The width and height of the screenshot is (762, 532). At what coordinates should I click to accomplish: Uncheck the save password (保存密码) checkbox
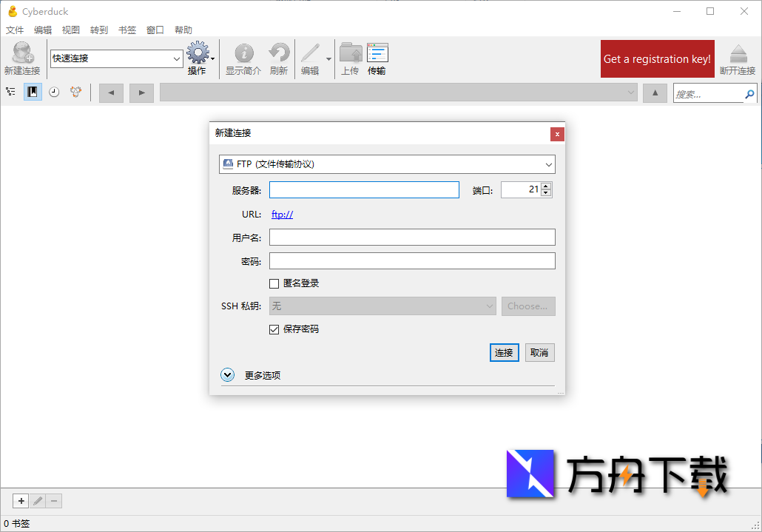tap(274, 329)
